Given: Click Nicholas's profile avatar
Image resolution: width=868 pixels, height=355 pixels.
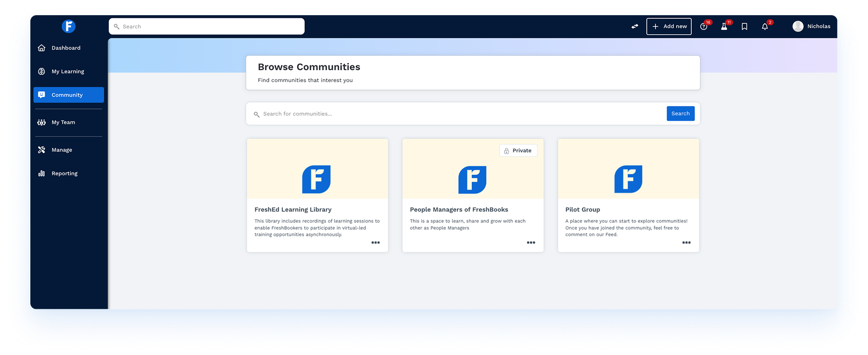Looking at the screenshot, I should [x=798, y=26].
